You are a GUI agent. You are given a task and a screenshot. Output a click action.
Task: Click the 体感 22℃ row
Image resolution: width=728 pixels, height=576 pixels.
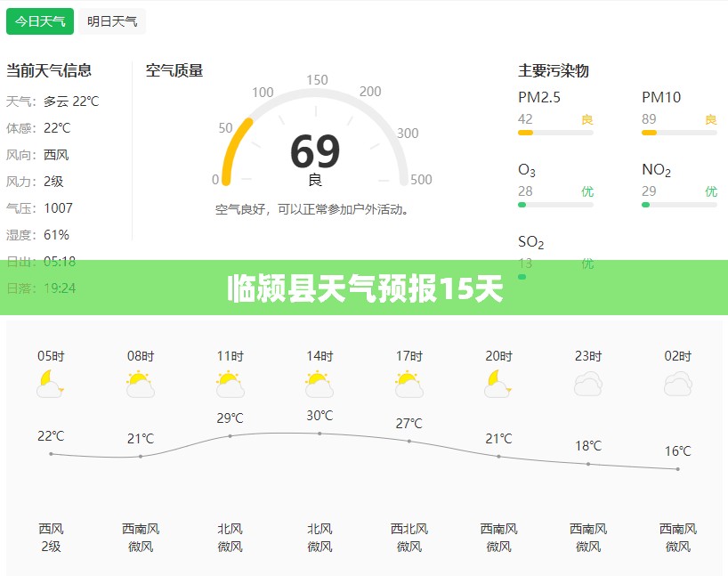pos(38,128)
